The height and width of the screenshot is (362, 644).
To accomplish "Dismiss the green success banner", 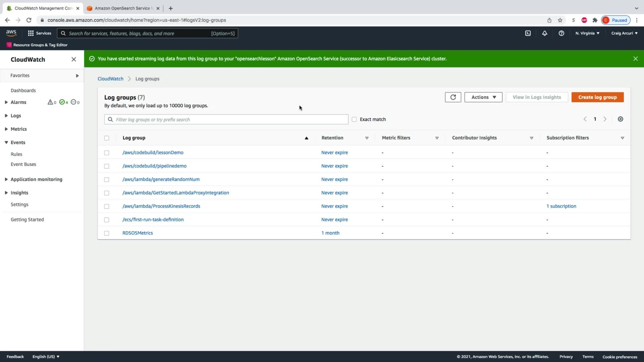I will 635,59.
